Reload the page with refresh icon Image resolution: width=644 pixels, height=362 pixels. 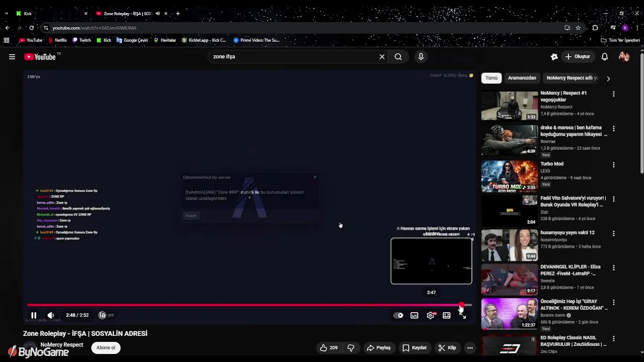(x=31, y=28)
